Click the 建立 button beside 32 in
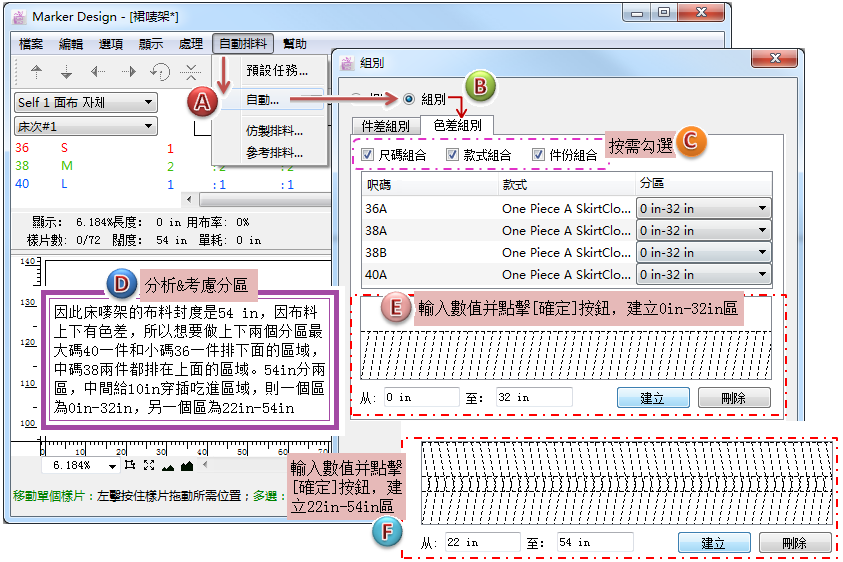843x562 pixels. (x=652, y=398)
